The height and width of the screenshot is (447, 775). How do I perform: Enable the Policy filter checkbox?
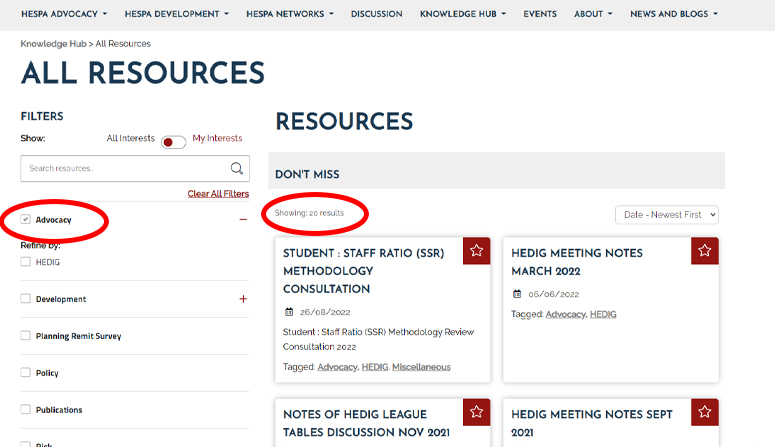tap(25, 372)
